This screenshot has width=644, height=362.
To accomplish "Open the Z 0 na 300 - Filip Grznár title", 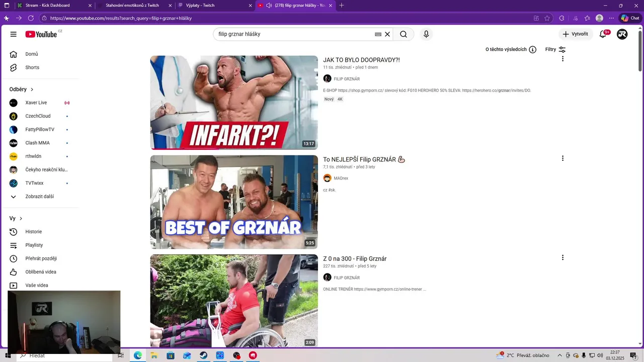I will [355, 259].
